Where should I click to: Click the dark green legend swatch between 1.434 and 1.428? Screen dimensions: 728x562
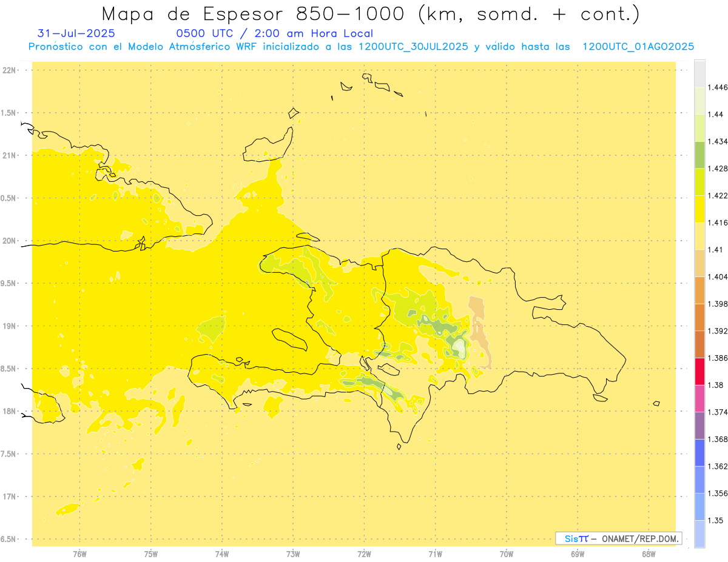click(699, 155)
